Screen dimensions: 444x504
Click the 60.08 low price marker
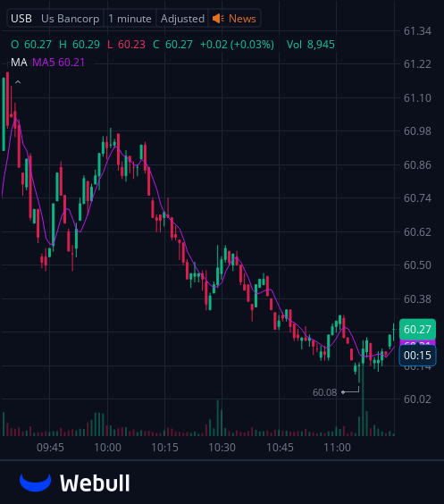[324, 392]
